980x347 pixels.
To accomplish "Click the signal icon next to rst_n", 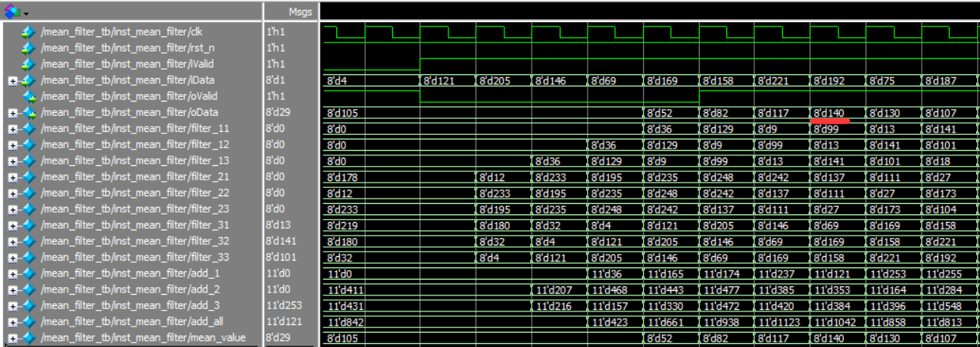I will (30, 48).
